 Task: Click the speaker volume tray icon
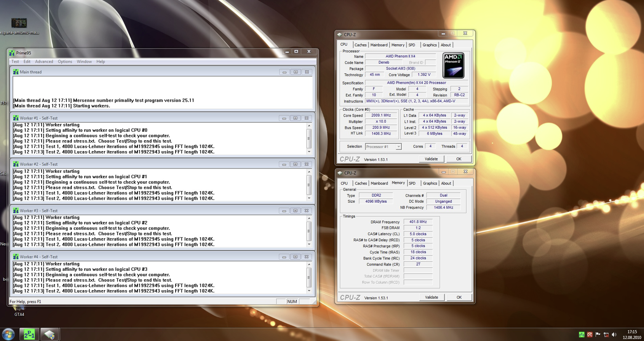tap(614, 334)
